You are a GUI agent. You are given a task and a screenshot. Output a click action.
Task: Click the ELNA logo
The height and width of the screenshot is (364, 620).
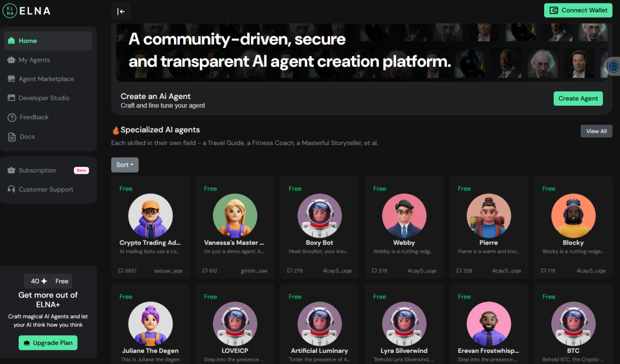click(x=26, y=11)
